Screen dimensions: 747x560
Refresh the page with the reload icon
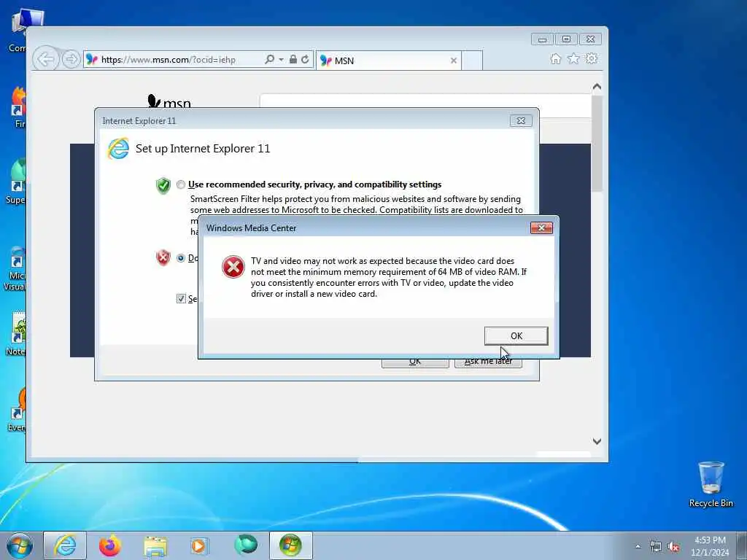pos(305,60)
